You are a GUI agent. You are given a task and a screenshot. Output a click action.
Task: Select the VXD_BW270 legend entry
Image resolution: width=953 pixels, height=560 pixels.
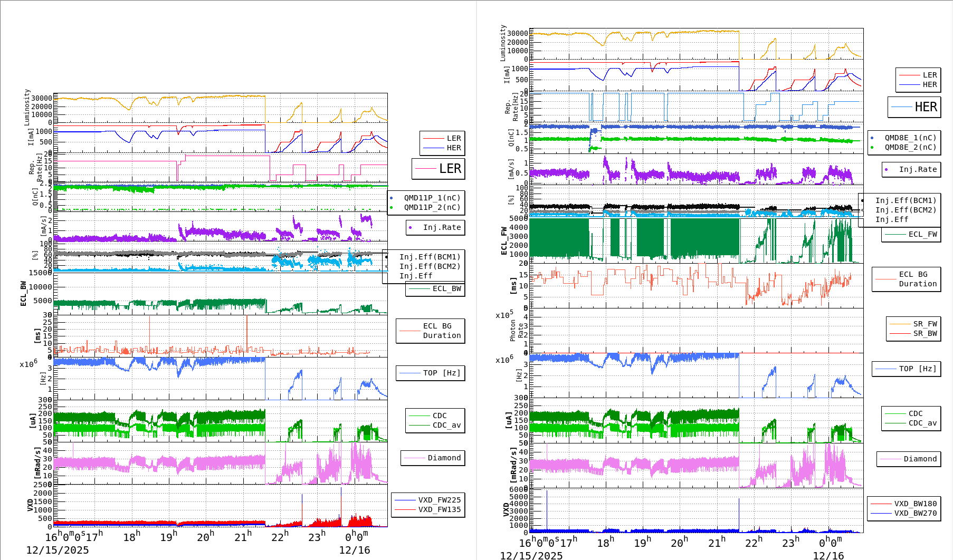point(915,513)
